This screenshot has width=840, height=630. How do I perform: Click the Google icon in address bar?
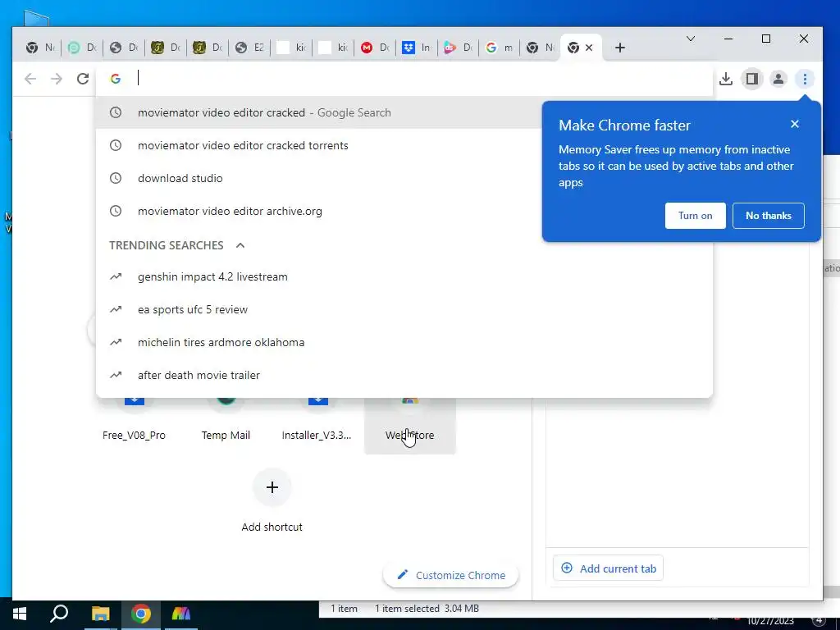[115, 79]
